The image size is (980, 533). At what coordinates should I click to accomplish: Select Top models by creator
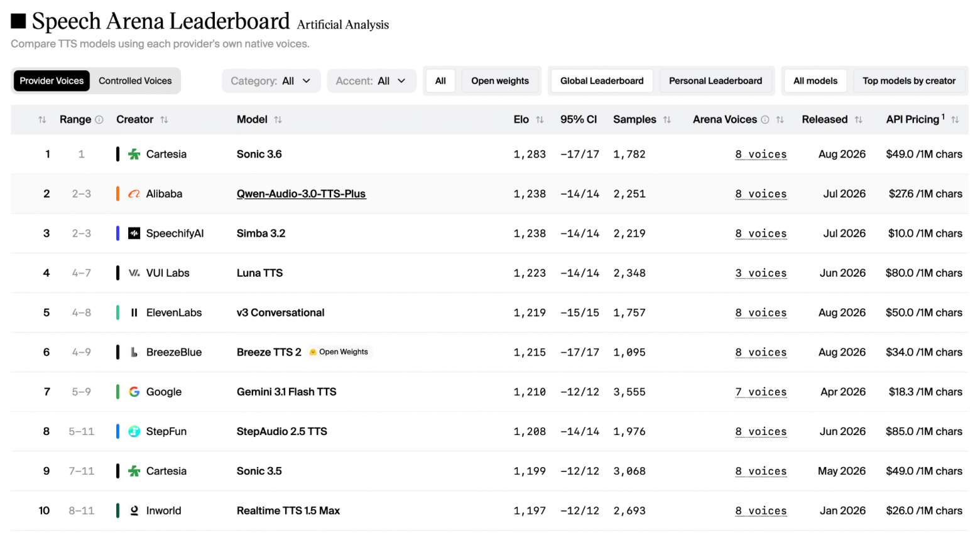[x=909, y=81]
